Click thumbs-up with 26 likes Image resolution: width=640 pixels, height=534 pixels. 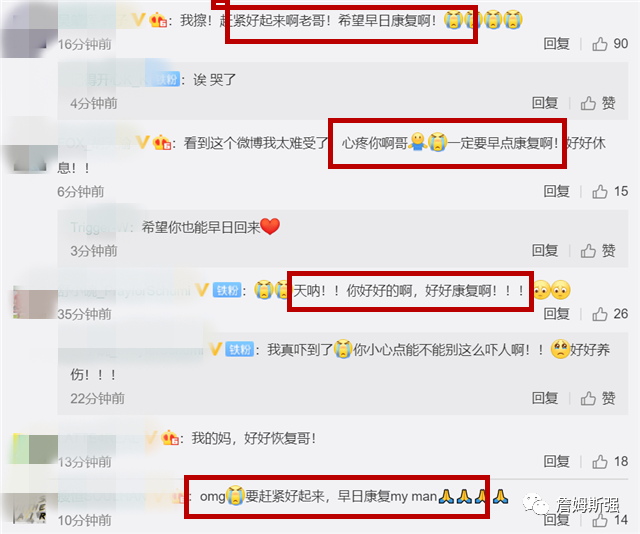tap(610, 314)
